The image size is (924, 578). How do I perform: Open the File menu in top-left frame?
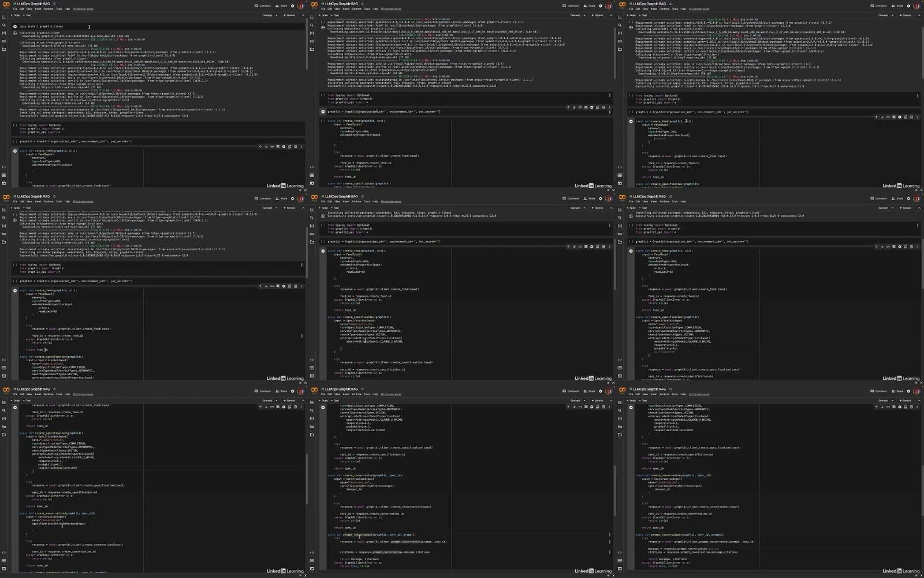(x=15, y=9)
